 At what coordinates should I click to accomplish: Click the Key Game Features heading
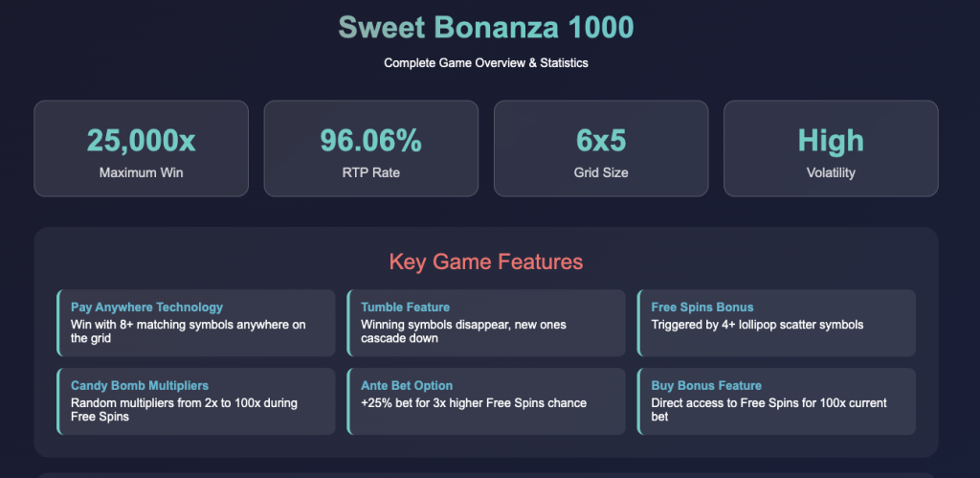[485, 262]
